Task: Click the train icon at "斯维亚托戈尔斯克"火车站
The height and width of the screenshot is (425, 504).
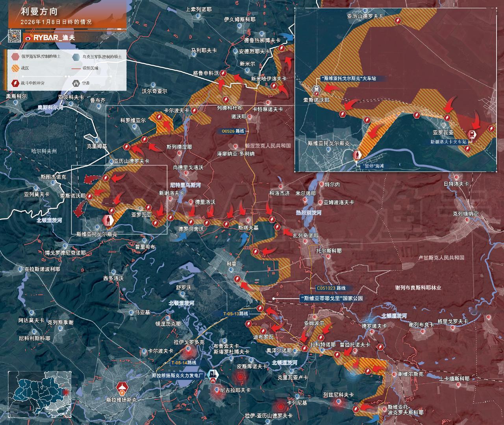Action: tap(316, 90)
